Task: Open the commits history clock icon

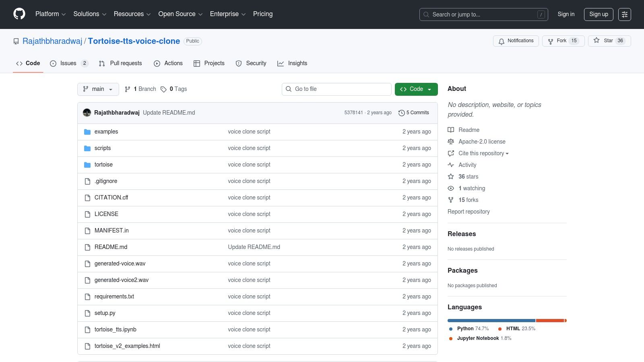Action: [x=401, y=113]
